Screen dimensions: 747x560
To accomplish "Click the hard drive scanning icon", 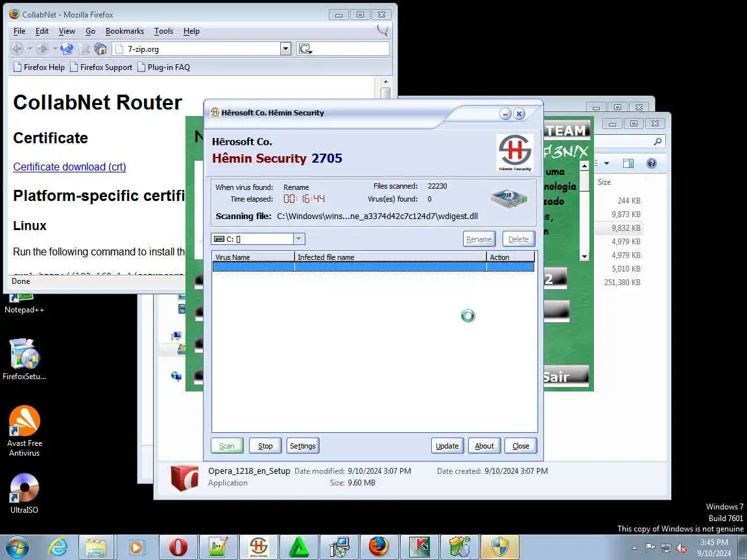I will pos(509,198).
